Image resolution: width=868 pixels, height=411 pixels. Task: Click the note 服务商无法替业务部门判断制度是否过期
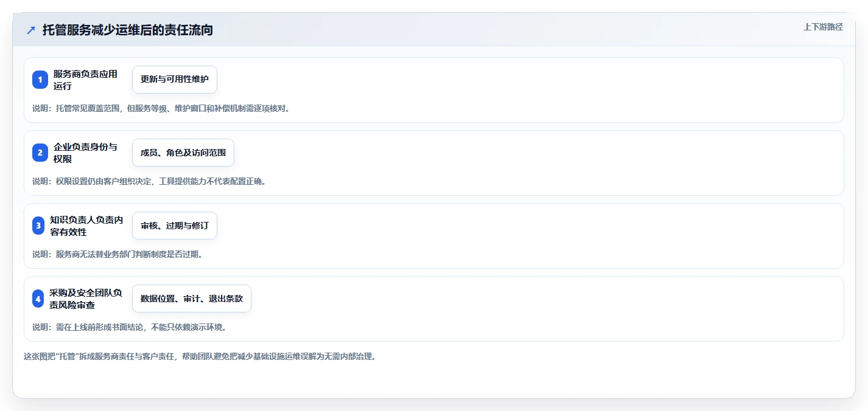click(x=118, y=254)
